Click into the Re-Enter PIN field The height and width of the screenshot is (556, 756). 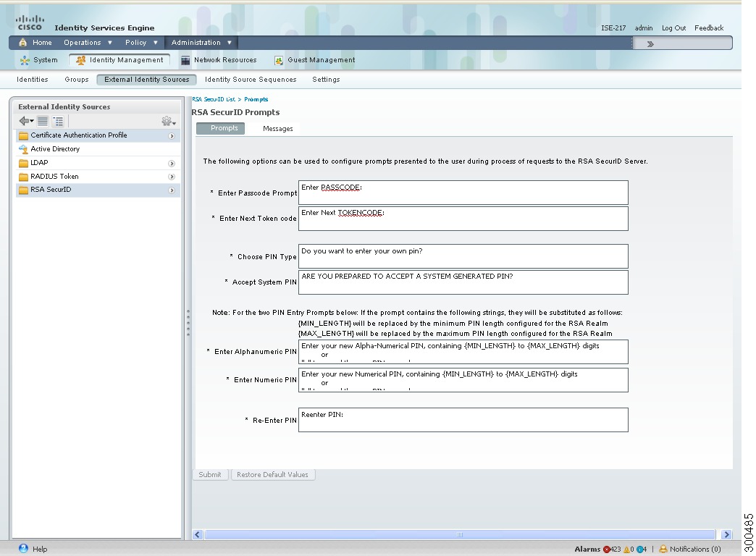[463, 420]
